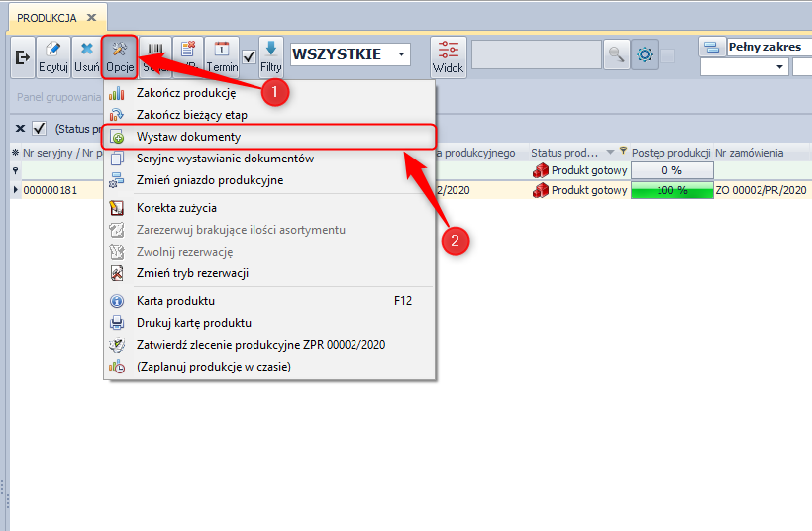This screenshot has width=812, height=531.
Task: Choose Seryjne wystawianie dokumentów
Action: tap(269, 159)
